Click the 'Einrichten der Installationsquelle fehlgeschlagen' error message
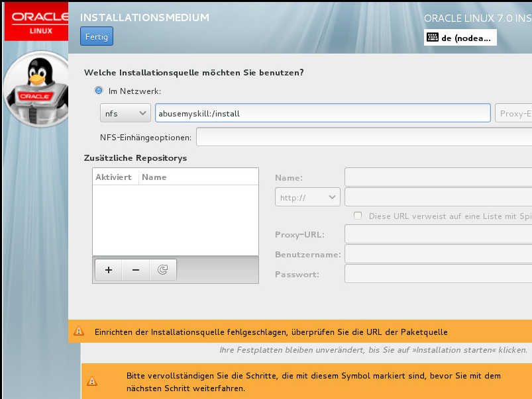The width and height of the screenshot is (532, 399). point(271,332)
